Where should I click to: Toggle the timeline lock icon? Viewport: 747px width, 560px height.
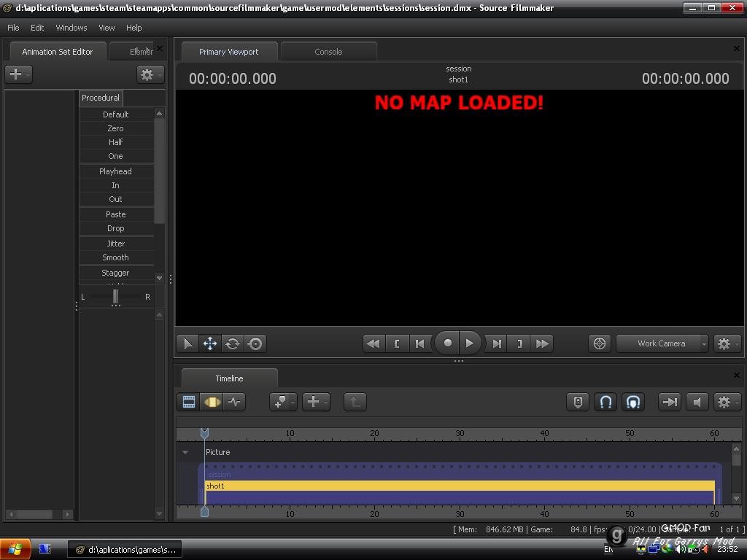578,402
